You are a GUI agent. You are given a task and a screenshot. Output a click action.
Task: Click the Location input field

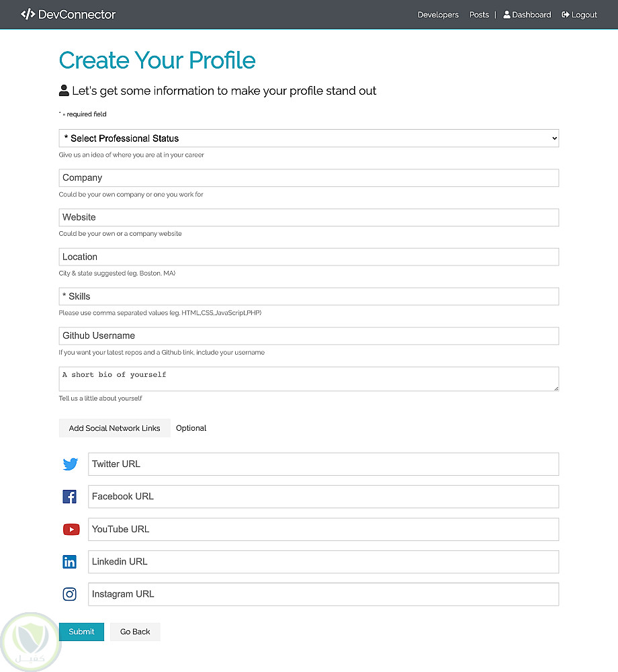tap(309, 257)
